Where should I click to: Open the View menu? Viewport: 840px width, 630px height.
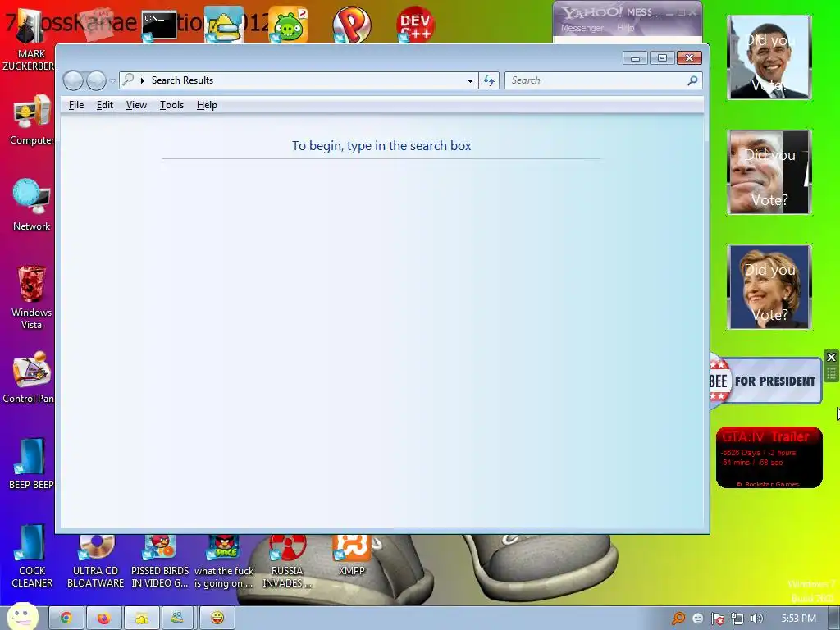[136, 105]
